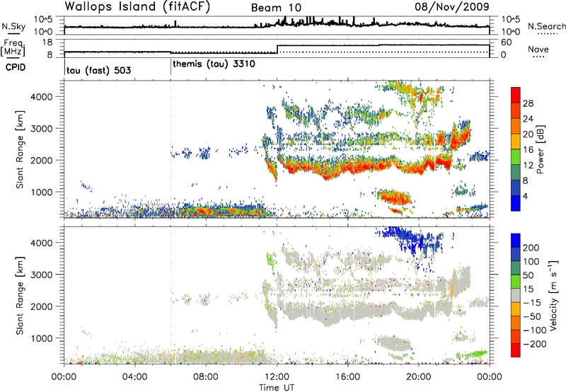Image resolution: width=566 pixels, height=392 pixels.
Task: Click the 50 label on Velocity colorbar
Action: pos(528,275)
